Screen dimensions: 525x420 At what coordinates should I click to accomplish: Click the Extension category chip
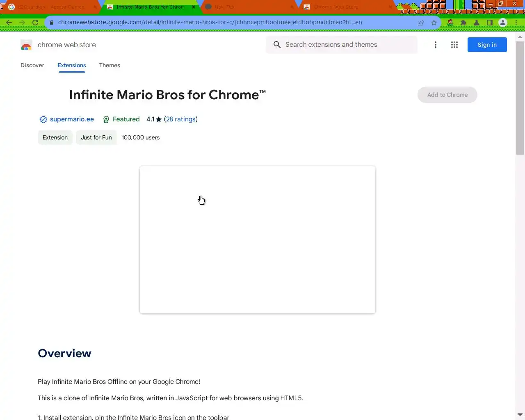point(55,137)
